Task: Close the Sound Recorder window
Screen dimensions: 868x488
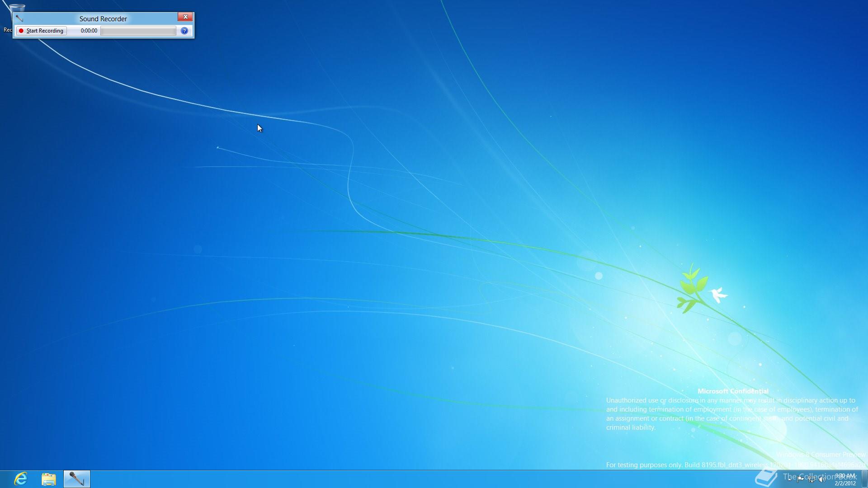Action: [185, 17]
